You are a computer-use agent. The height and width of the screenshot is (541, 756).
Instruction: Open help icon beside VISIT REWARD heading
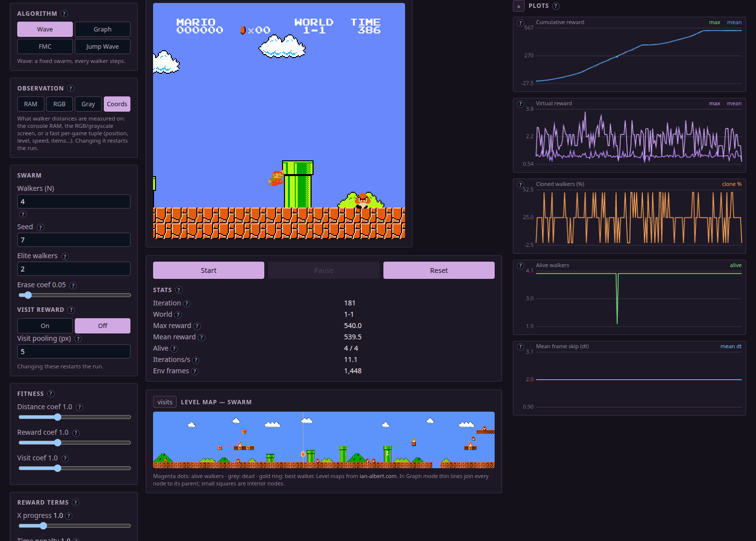(x=71, y=310)
